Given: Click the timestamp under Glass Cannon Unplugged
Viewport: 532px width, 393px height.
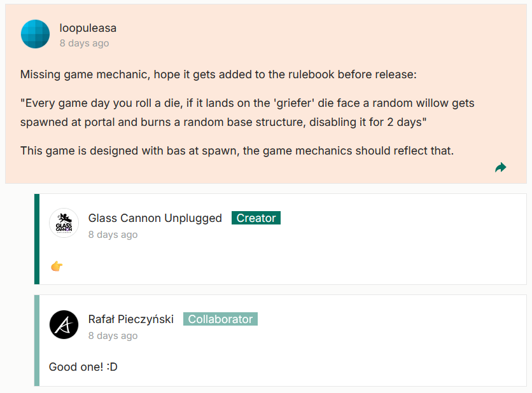Looking at the screenshot, I should tap(113, 235).
